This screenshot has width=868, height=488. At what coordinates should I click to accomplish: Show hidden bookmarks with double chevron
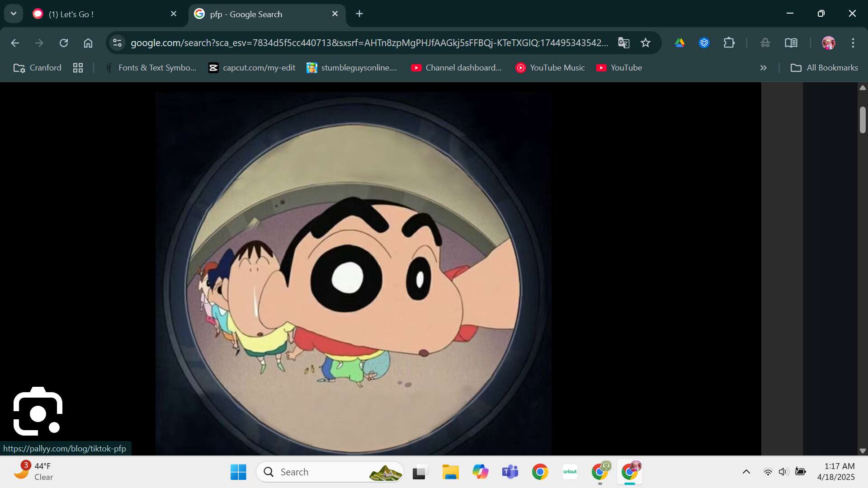pos(763,68)
